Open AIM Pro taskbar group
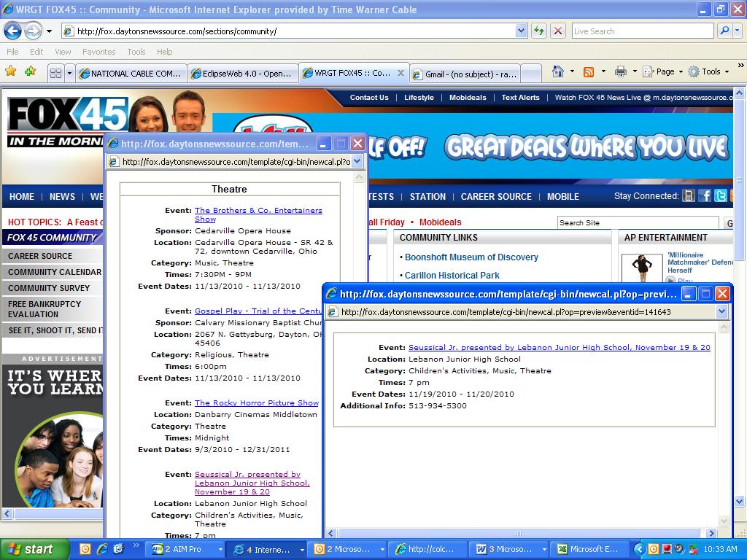The height and width of the screenshot is (560, 747). (183, 550)
